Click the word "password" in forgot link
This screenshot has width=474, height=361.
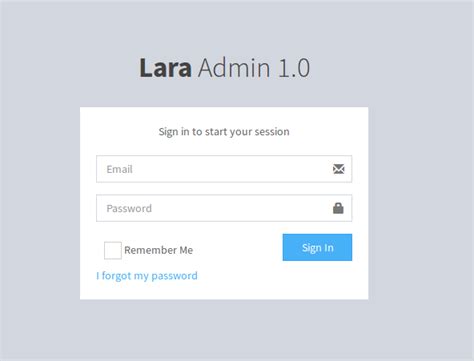(x=174, y=276)
